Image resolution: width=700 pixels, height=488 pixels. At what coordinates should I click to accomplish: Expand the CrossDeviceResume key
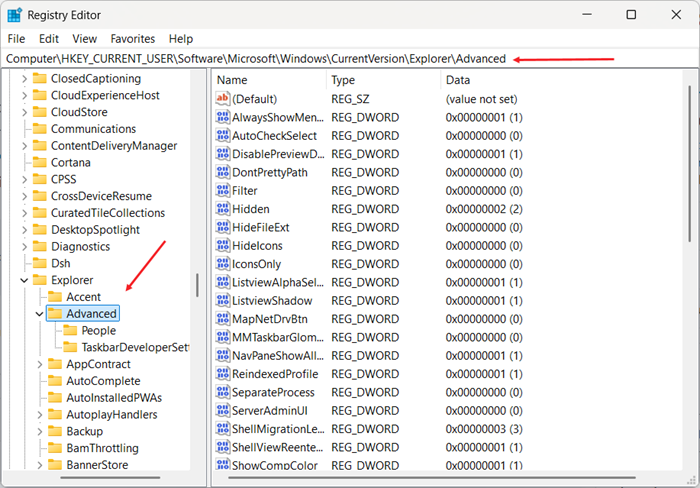pyautogui.click(x=25, y=196)
